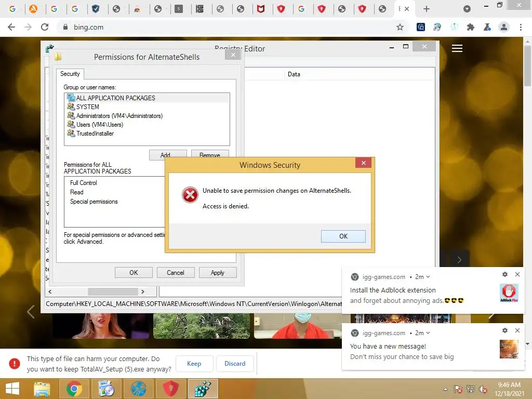The image size is (532, 399).
Task: Open settings gear on Adblock notification
Action: click(505, 274)
